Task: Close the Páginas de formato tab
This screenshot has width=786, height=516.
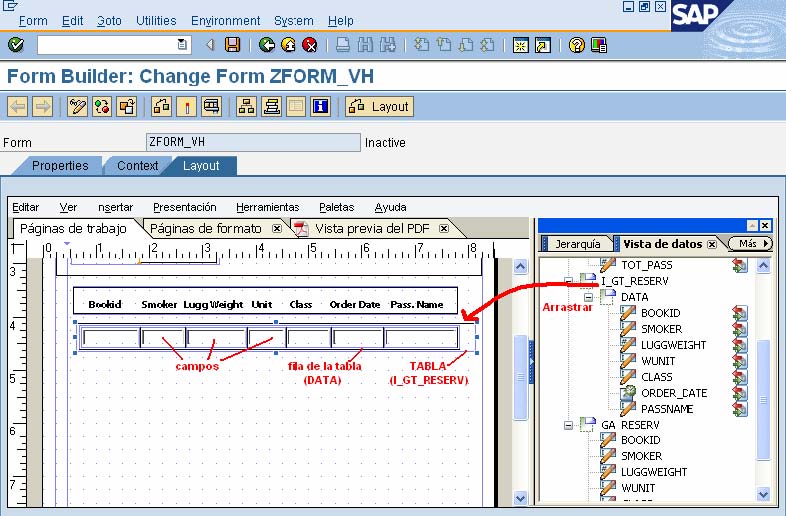Action: pyautogui.click(x=277, y=229)
